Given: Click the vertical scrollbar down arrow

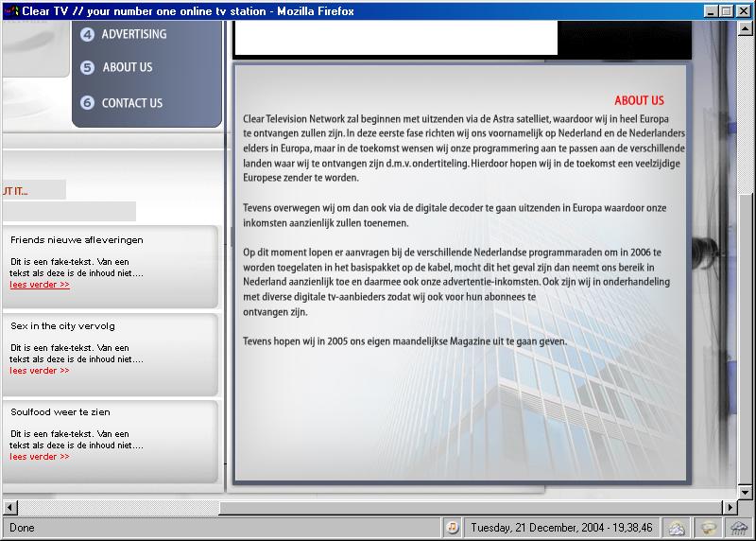Looking at the screenshot, I should pos(745,492).
